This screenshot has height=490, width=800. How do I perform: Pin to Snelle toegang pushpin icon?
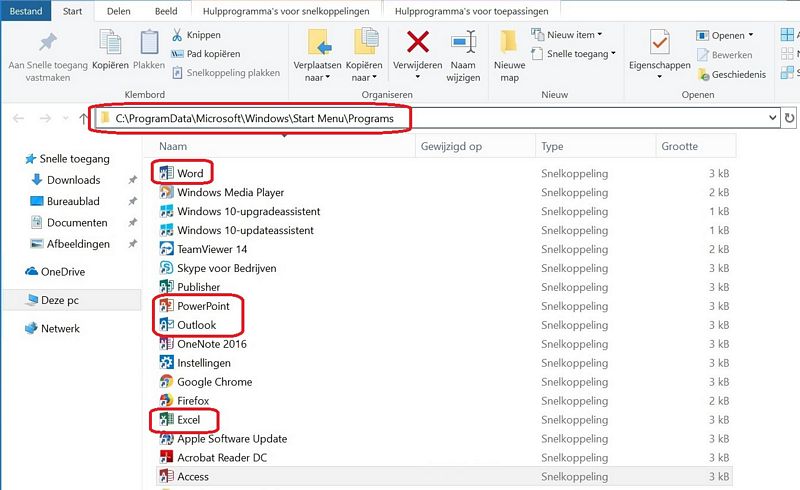[x=48, y=42]
